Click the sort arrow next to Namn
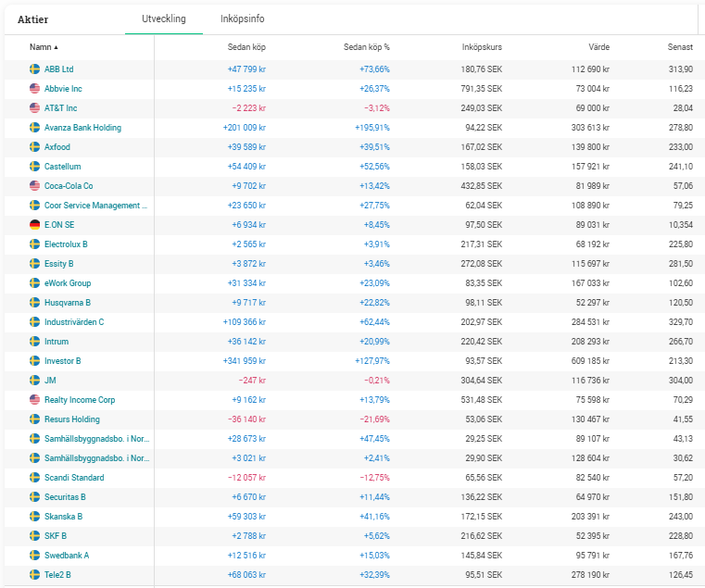705x588 pixels. point(56,47)
